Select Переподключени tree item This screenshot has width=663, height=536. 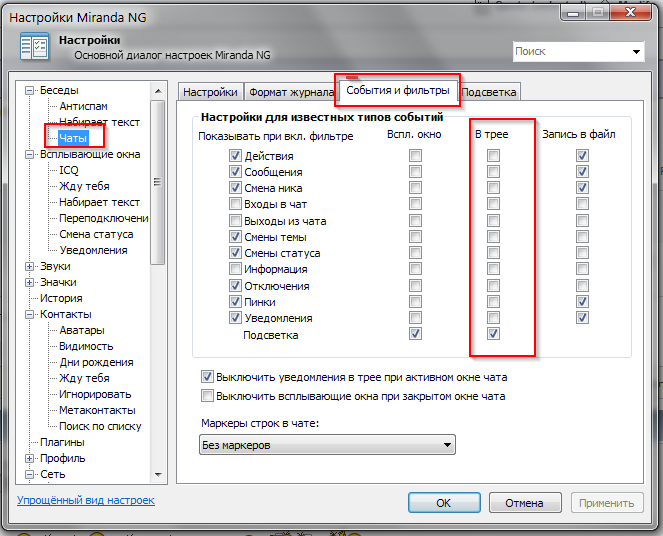tap(104, 219)
